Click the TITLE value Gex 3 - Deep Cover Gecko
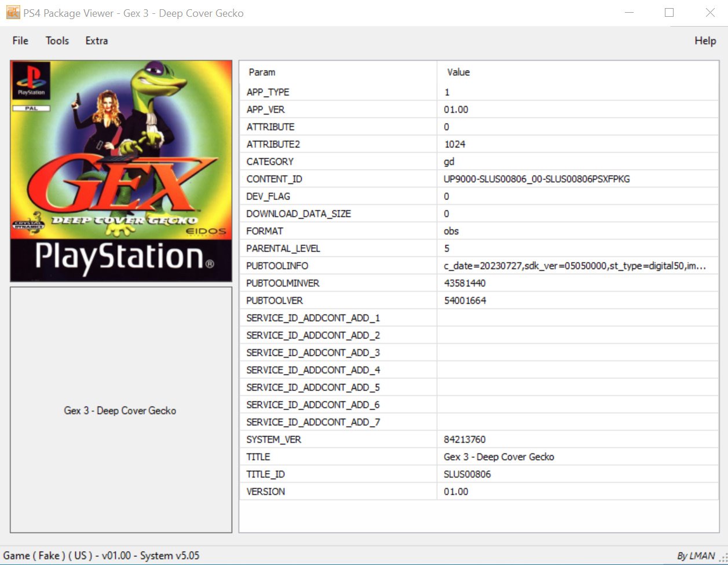This screenshot has width=728, height=565. [499, 457]
